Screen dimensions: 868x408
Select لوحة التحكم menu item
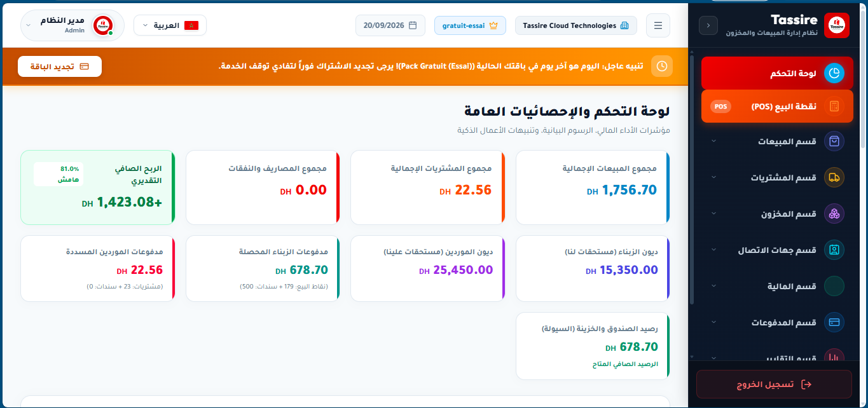click(x=777, y=73)
